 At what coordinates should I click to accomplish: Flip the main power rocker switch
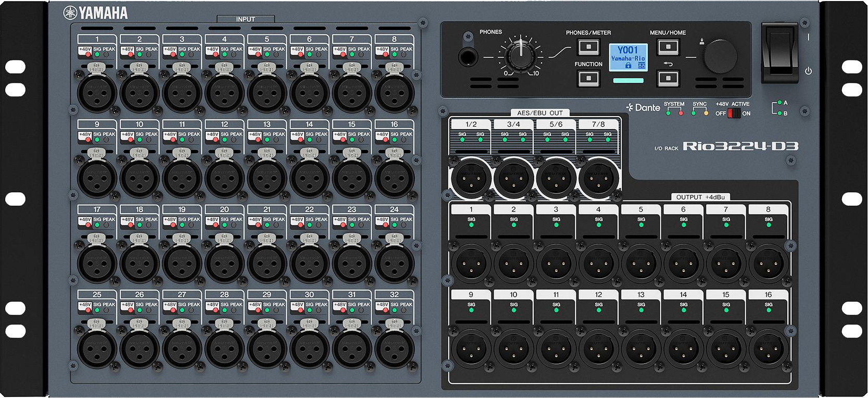[x=779, y=53]
